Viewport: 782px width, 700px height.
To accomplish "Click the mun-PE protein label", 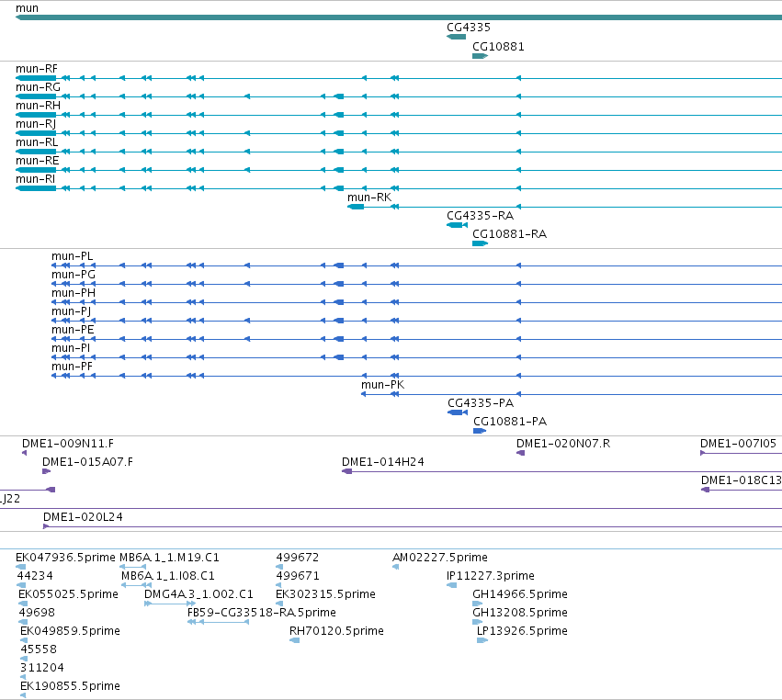I will click(x=73, y=330).
